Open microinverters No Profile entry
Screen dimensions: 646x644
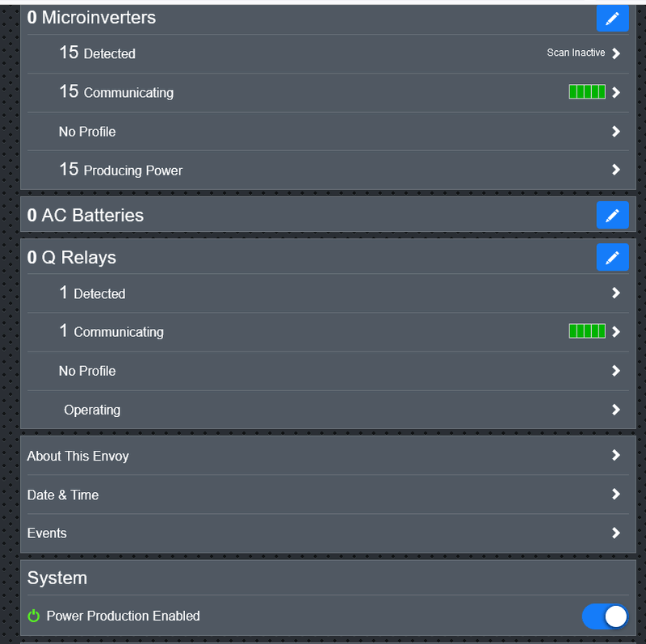pos(87,132)
